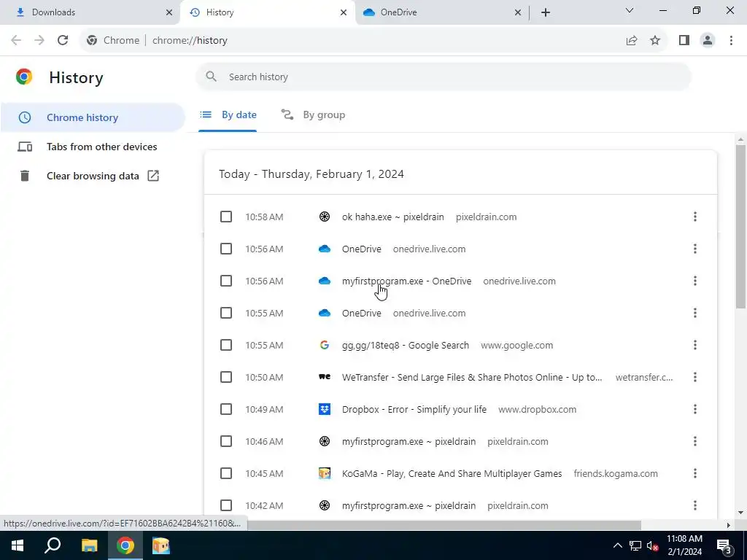The height and width of the screenshot is (560, 747).
Task: Open the side panel icon
Action: tap(684, 41)
